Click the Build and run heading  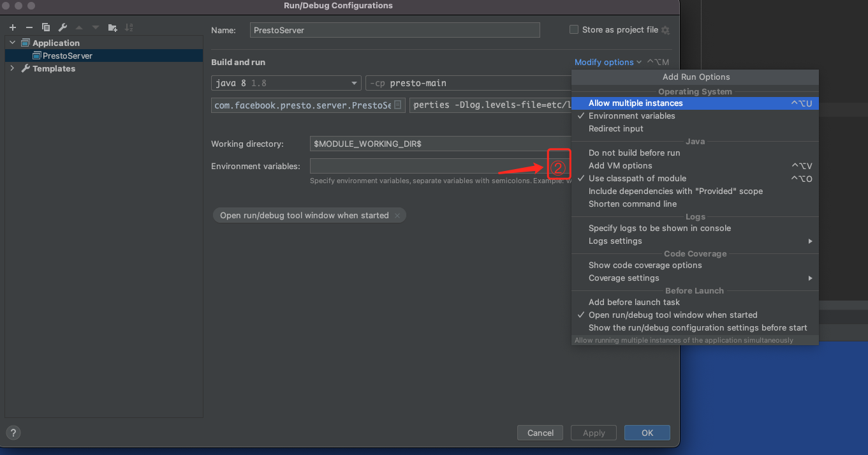[238, 62]
